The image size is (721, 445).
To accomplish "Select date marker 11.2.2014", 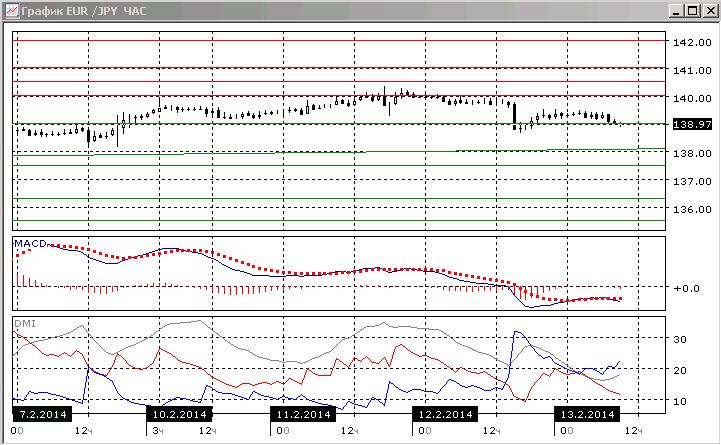I will (303, 414).
